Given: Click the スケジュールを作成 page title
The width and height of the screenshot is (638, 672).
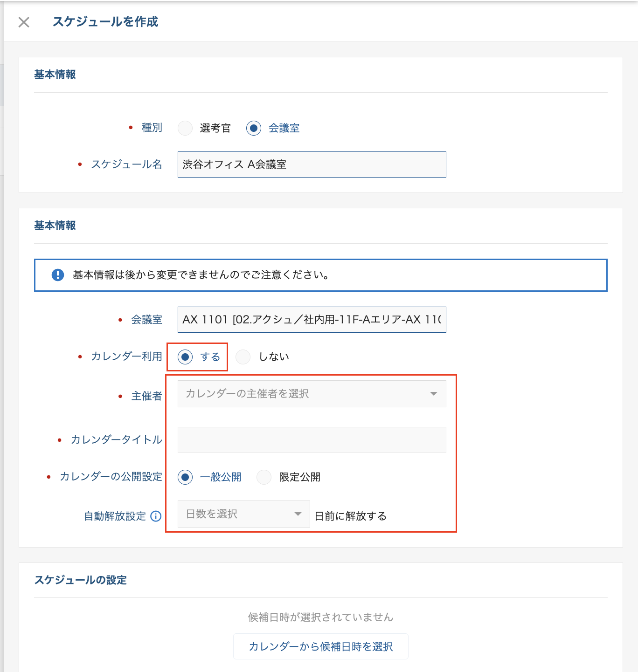Looking at the screenshot, I should [x=105, y=22].
